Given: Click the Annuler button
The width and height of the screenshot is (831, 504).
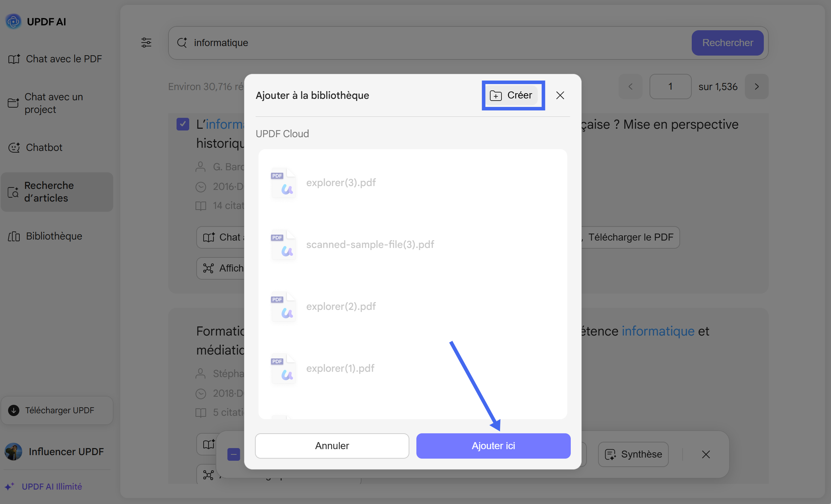Looking at the screenshot, I should 332,446.
